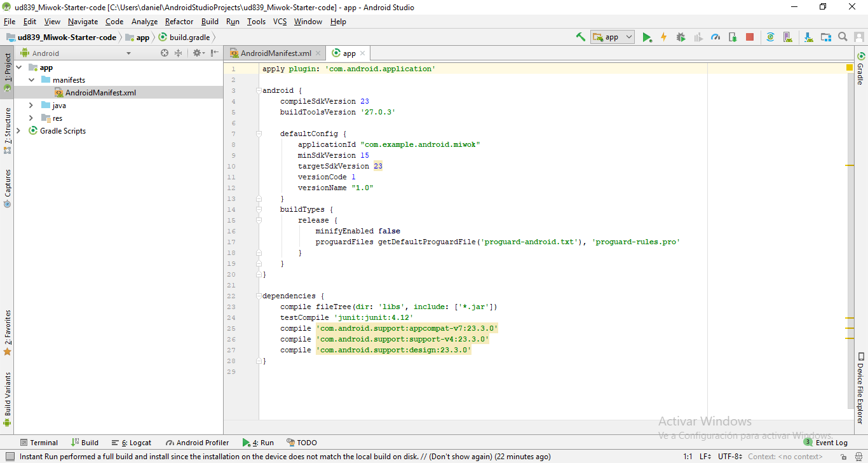Attach debugger to Android process icon
Screen dimensions: 868x463
[x=733, y=37]
